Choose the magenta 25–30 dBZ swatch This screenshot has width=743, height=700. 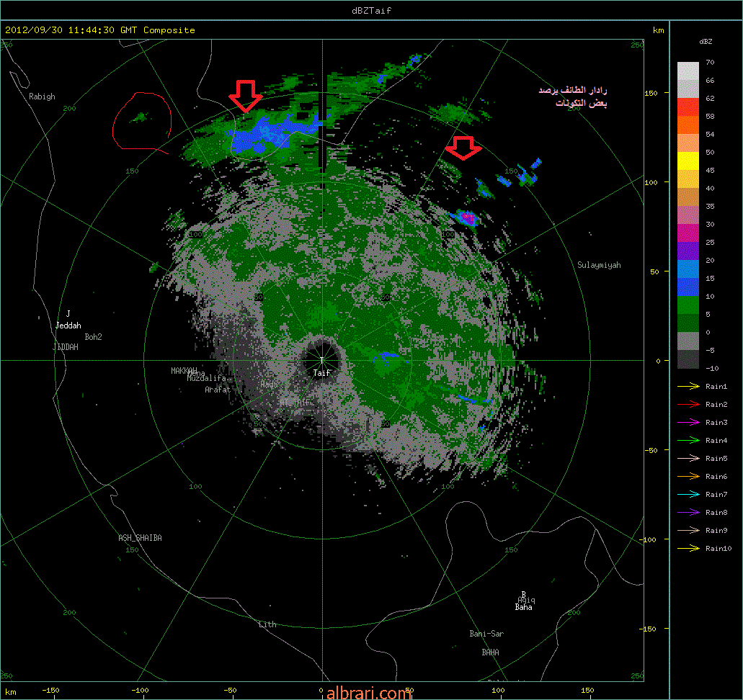coord(688,233)
